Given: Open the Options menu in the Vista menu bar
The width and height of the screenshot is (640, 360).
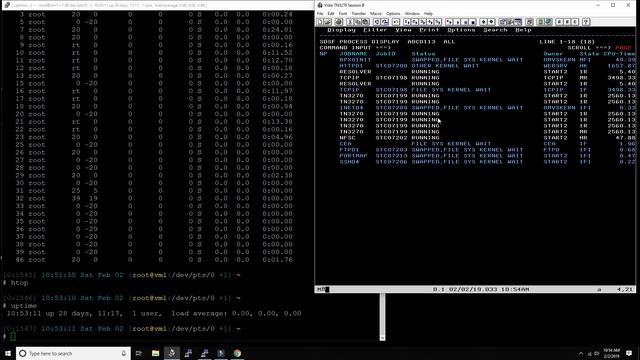Looking at the screenshot, I should (x=393, y=13).
